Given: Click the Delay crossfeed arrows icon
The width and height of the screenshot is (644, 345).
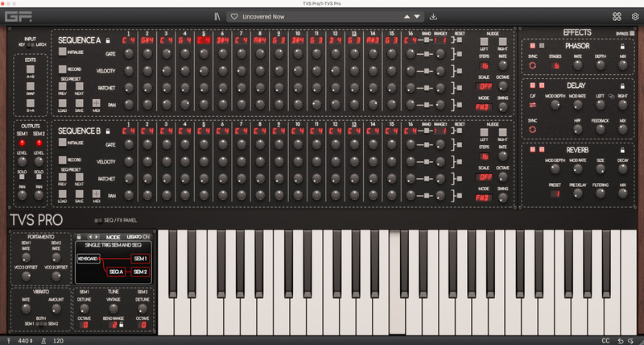Looking at the screenshot, I should click(x=533, y=105).
